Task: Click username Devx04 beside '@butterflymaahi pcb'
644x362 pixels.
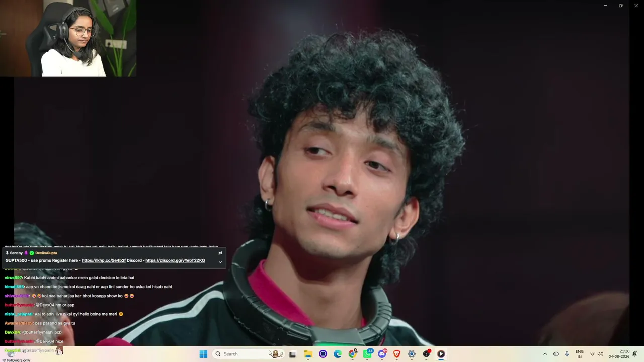Action: [x=12, y=332]
